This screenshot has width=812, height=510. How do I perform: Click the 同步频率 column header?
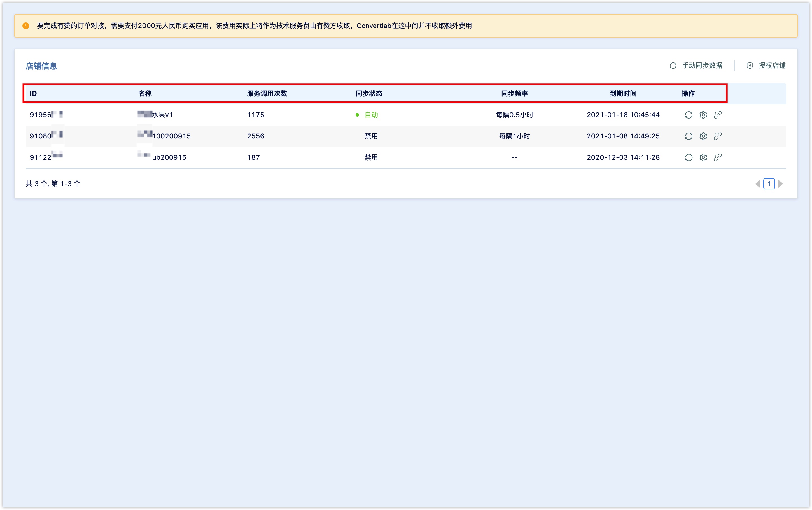coord(514,93)
